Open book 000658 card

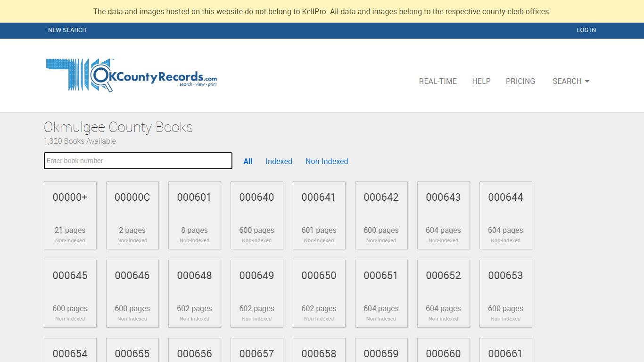click(319, 350)
